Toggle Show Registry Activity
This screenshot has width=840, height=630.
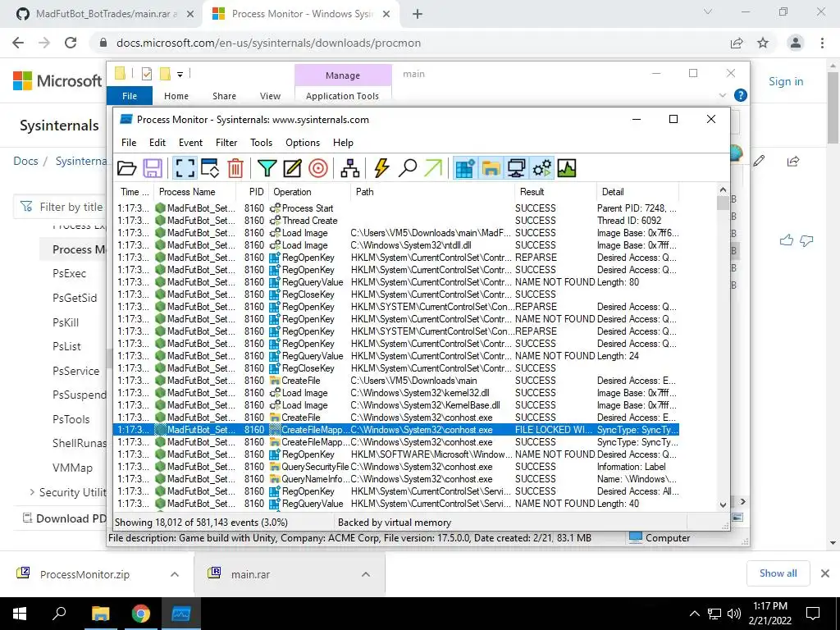point(464,168)
